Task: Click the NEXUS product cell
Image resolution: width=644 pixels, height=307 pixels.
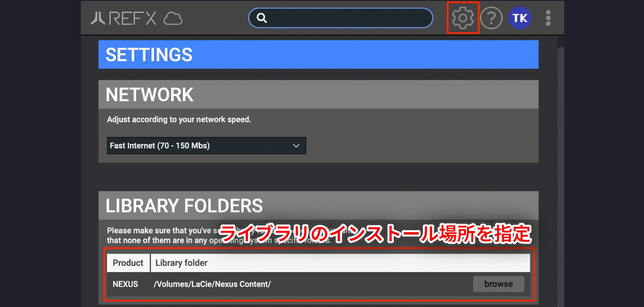Action: tap(125, 284)
